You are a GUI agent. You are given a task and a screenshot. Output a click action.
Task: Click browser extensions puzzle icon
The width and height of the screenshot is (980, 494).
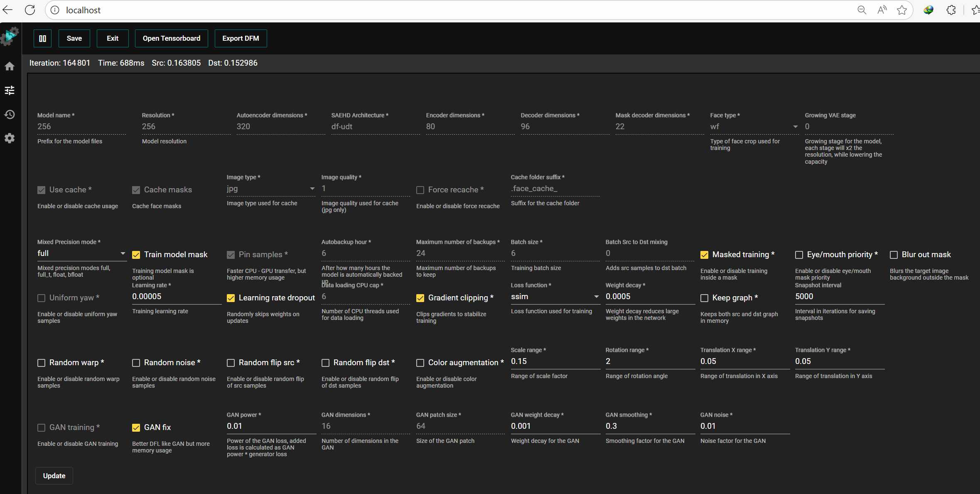click(951, 10)
